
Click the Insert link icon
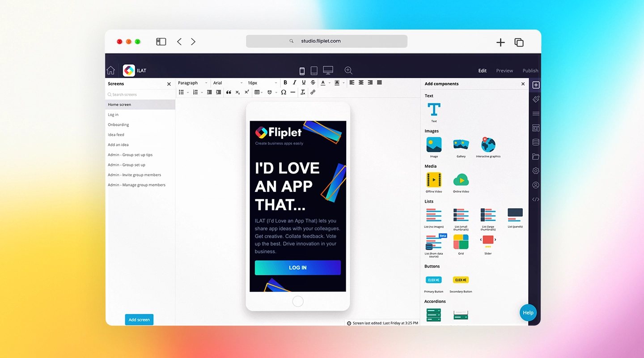tap(313, 92)
